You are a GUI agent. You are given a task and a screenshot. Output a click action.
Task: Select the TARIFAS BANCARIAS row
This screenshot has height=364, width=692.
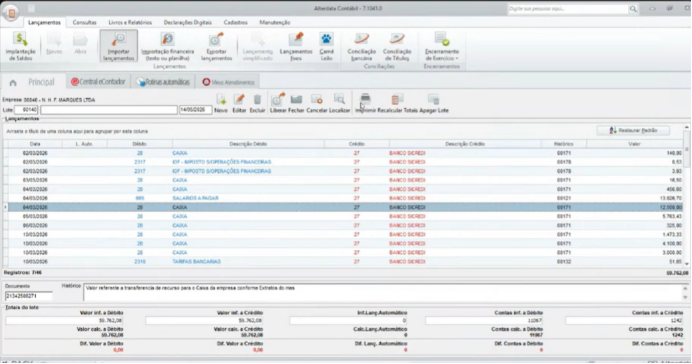pos(343,262)
